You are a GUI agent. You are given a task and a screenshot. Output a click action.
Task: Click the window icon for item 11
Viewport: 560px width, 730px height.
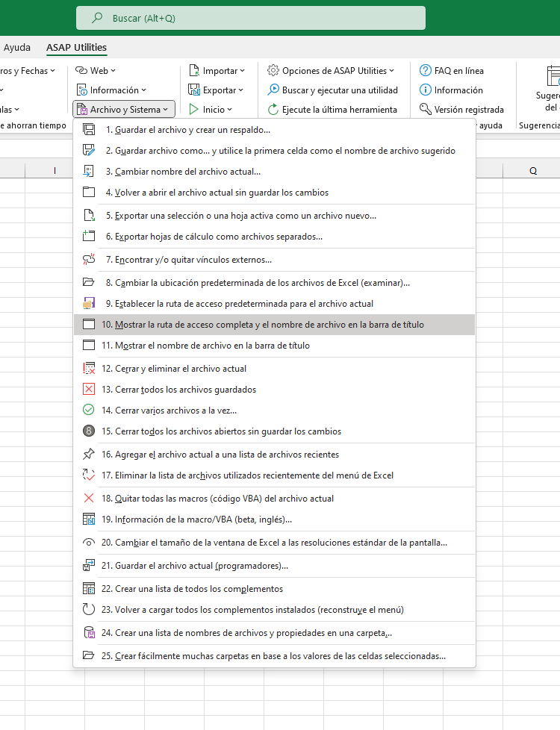pos(89,345)
